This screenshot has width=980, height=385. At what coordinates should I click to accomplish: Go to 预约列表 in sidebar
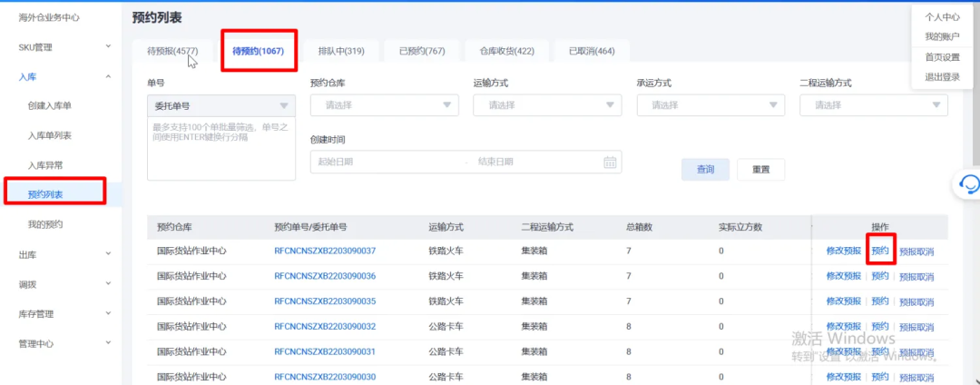click(45, 195)
